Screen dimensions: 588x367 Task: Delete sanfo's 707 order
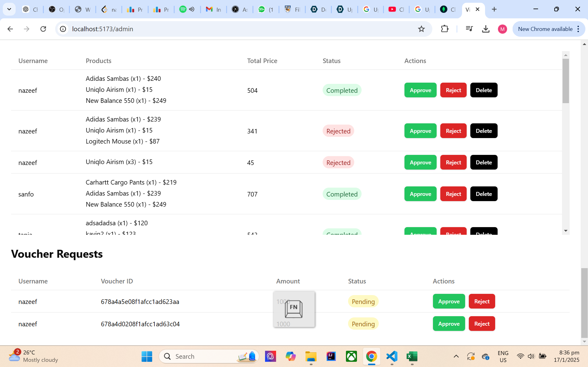click(x=484, y=194)
